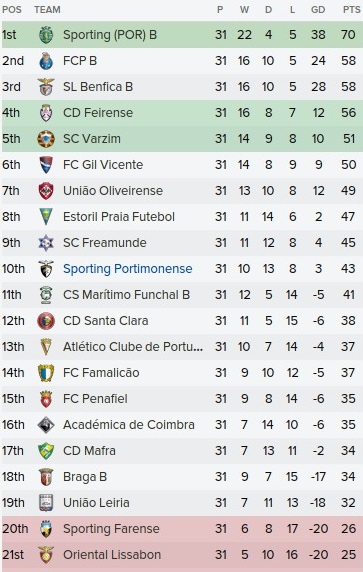Click the SL Benfica B eagle crest

(46, 87)
